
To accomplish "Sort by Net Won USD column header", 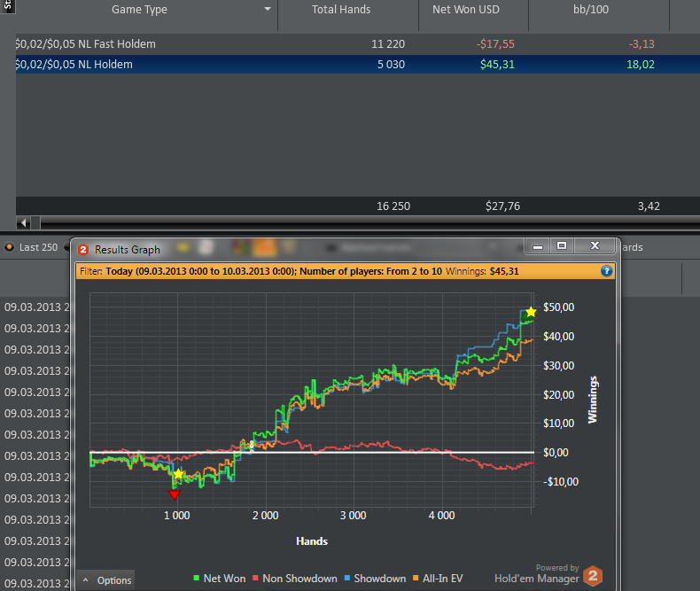I will (x=468, y=10).
